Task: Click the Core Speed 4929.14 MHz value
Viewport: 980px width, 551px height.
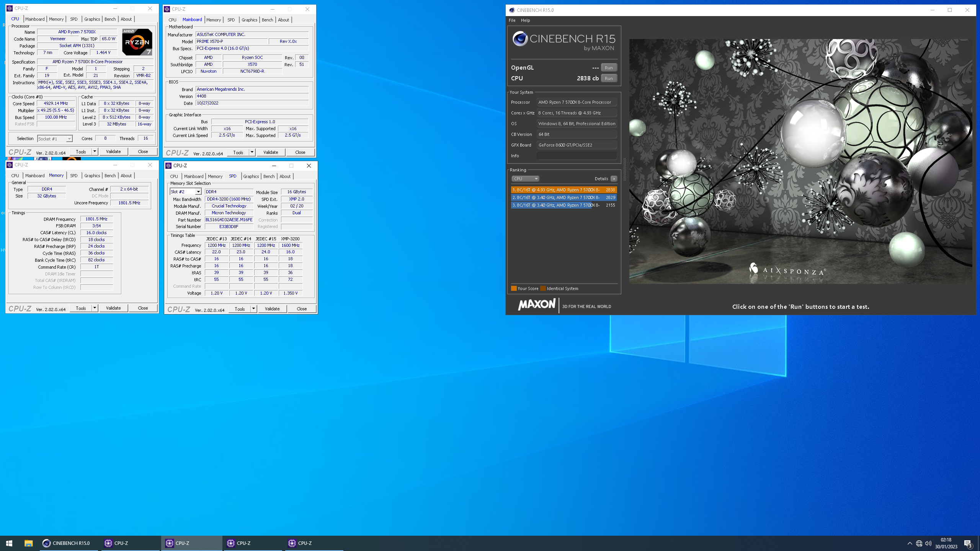Action: coord(56,103)
